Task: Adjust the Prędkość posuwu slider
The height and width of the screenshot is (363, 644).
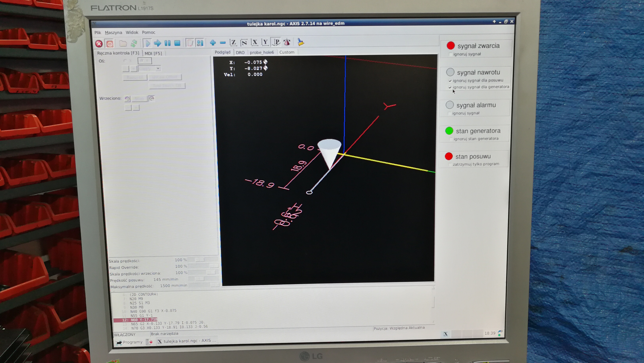Action: click(x=204, y=279)
